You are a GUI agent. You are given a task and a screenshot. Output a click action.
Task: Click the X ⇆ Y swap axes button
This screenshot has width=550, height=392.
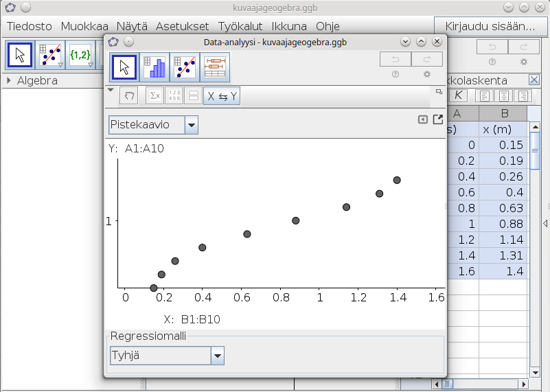coord(222,96)
